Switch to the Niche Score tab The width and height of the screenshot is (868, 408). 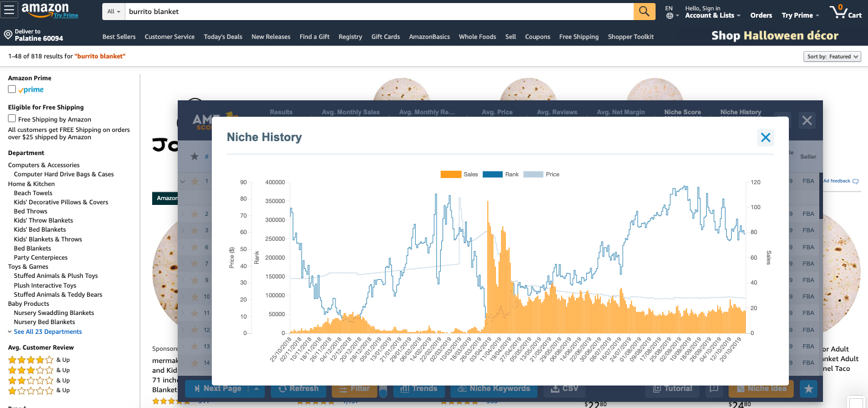[x=681, y=112]
